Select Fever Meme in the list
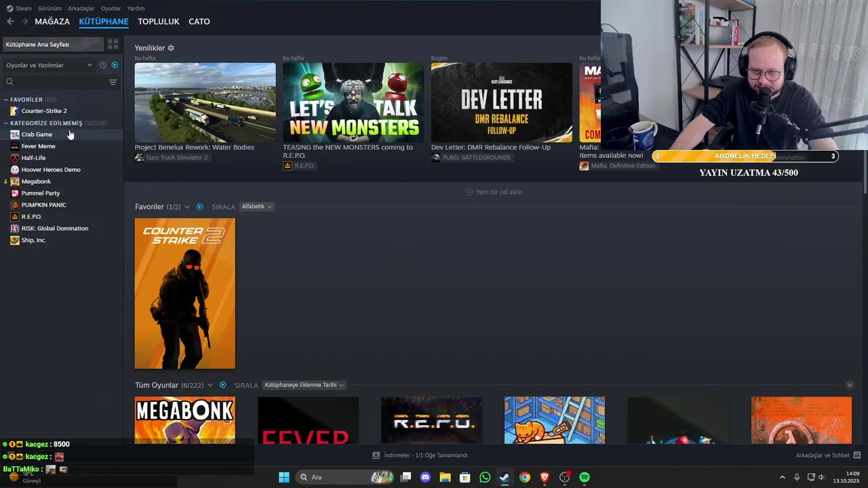Viewport: 868px width, 488px height. [x=38, y=146]
